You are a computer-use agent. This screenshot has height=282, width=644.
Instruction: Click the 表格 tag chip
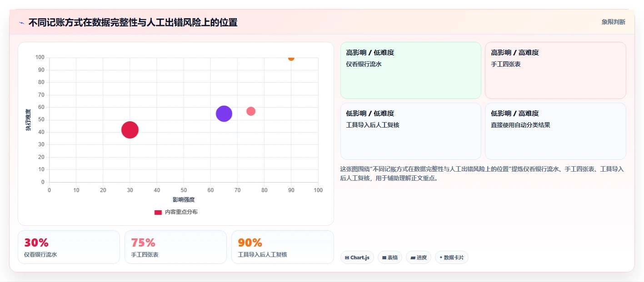coord(390,257)
